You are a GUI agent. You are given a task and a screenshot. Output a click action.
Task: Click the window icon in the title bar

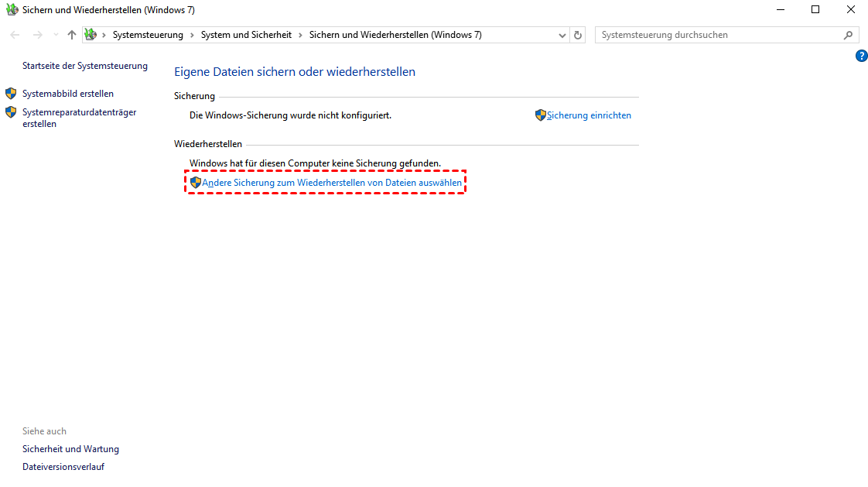[x=12, y=10]
